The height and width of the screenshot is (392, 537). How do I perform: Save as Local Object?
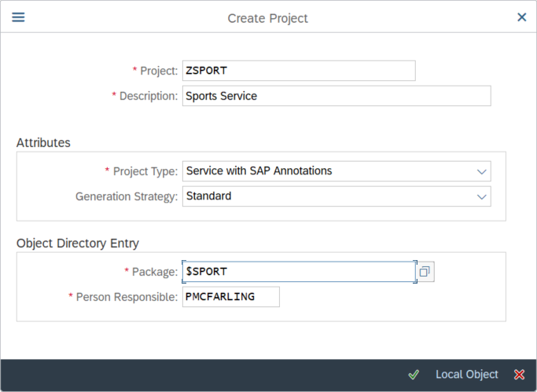[x=467, y=375]
